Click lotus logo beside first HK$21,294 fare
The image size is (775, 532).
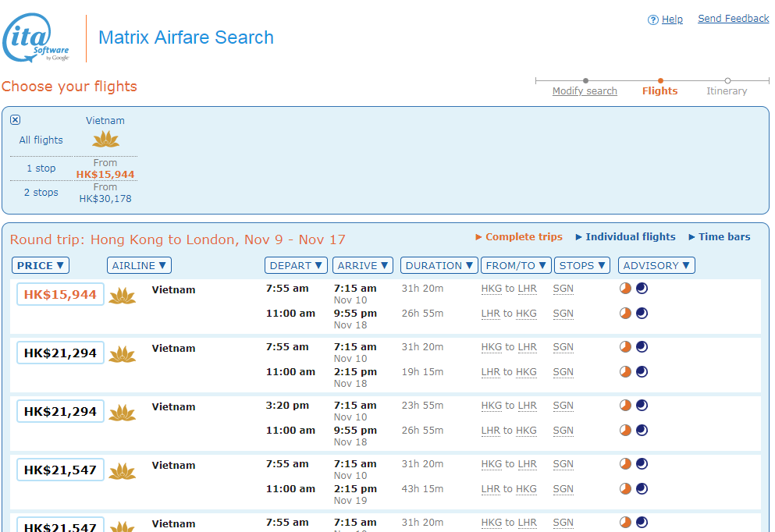pos(122,354)
